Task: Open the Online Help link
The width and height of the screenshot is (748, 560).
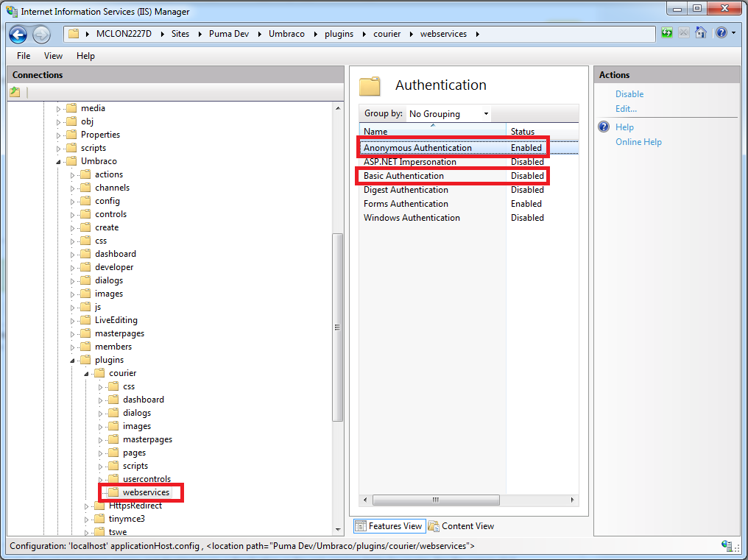Action: [x=638, y=142]
